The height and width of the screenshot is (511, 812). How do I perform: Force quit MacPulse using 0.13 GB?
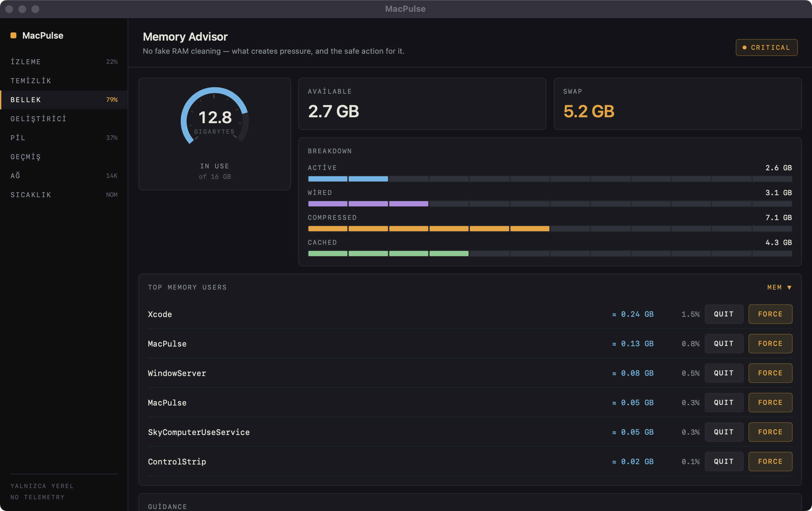tap(770, 344)
